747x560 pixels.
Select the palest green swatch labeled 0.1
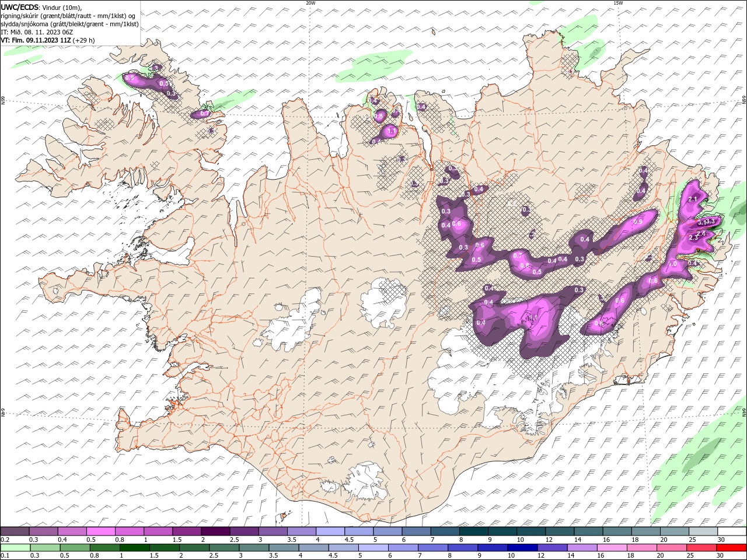[15, 548]
